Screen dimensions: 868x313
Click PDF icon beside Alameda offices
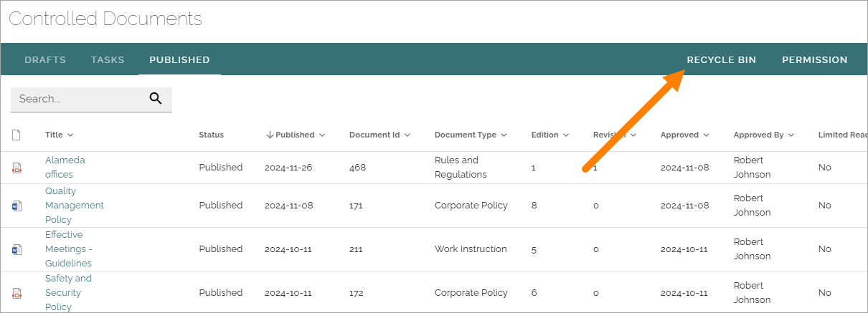[16, 168]
